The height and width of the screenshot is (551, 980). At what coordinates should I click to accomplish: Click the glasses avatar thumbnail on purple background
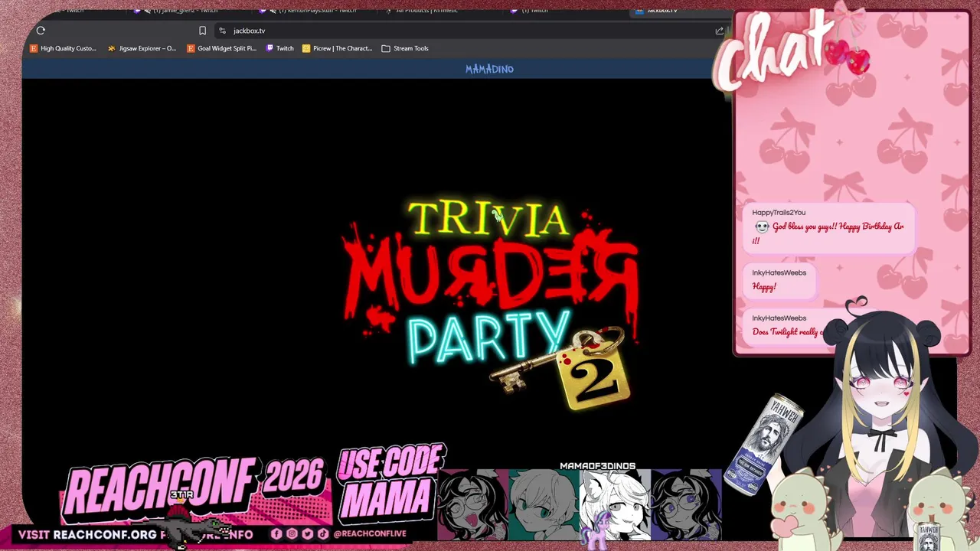pyautogui.click(x=686, y=505)
